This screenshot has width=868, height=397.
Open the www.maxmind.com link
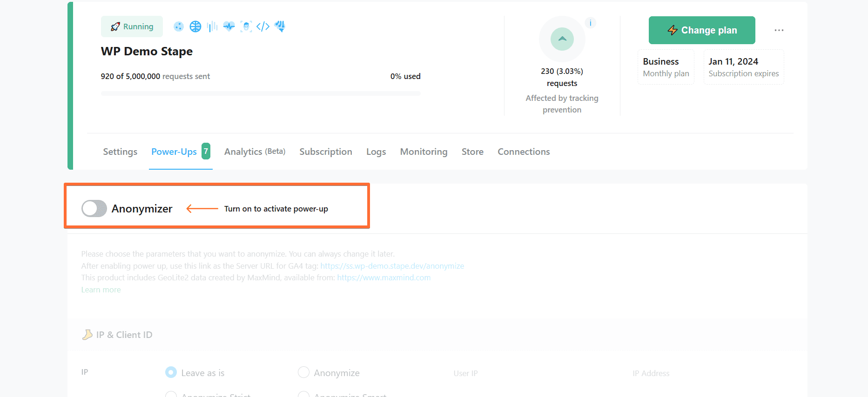pos(384,278)
